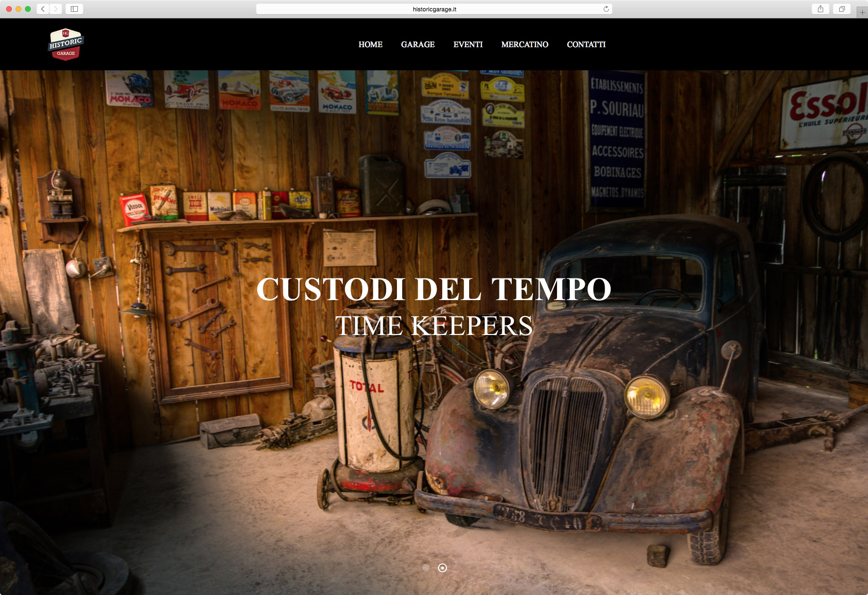
Task: Show all tabs overview
Action: pos(842,9)
